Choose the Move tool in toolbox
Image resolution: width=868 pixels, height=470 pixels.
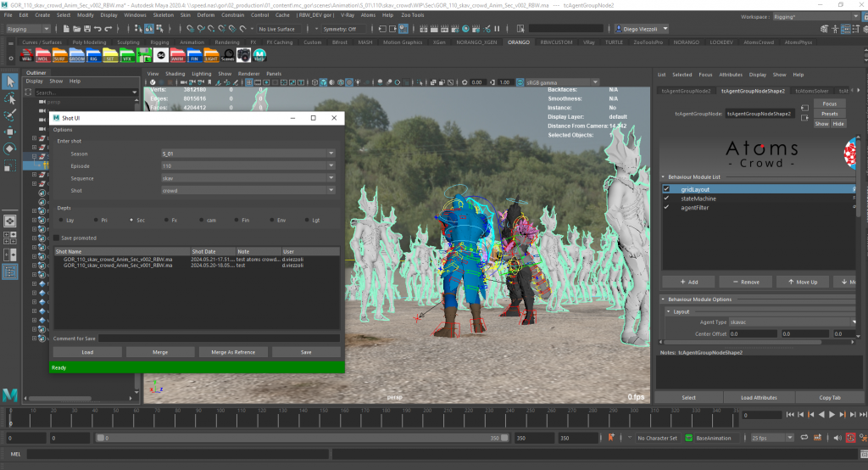pos(10,131)
